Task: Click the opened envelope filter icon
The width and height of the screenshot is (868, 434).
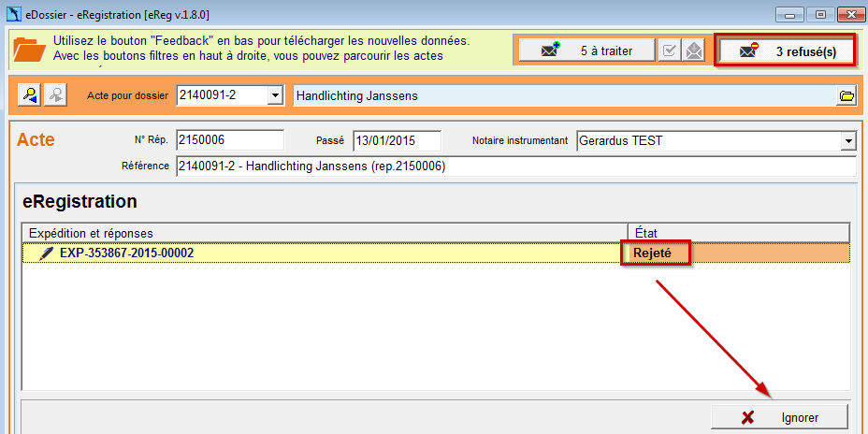Action: tap(693, 51)
